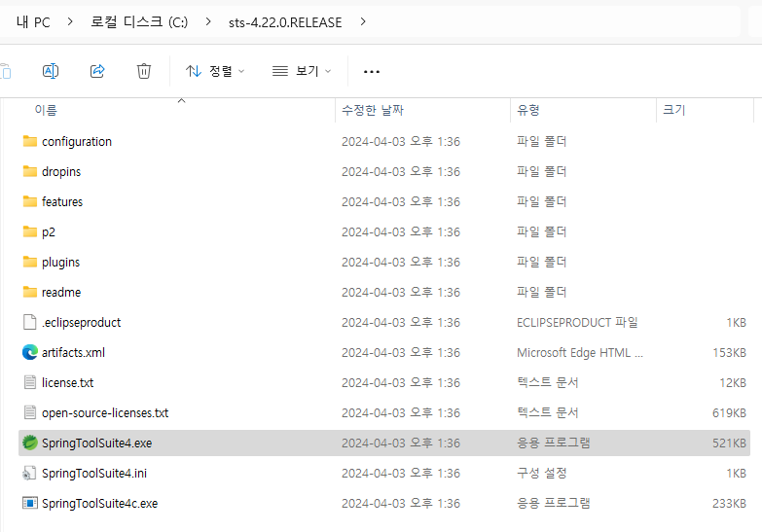Click the 619KB size value

[729, 413]
